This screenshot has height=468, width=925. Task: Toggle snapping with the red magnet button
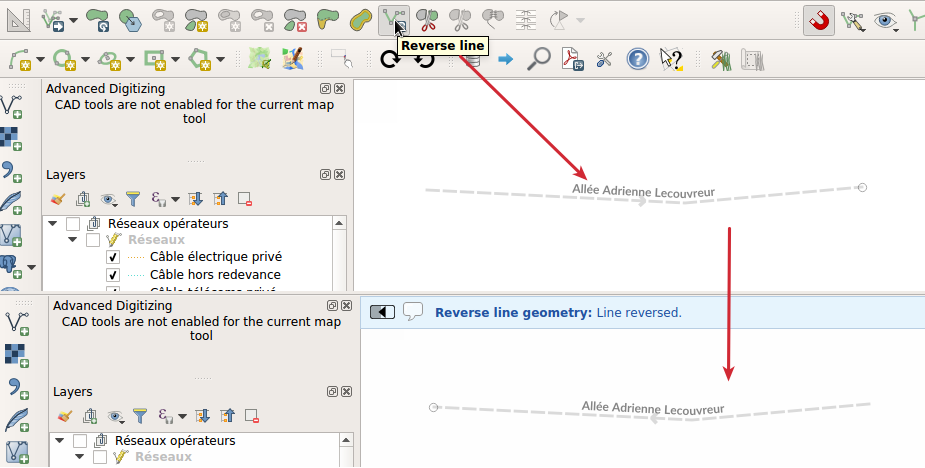pyautogui.click(x=819, y=19)
